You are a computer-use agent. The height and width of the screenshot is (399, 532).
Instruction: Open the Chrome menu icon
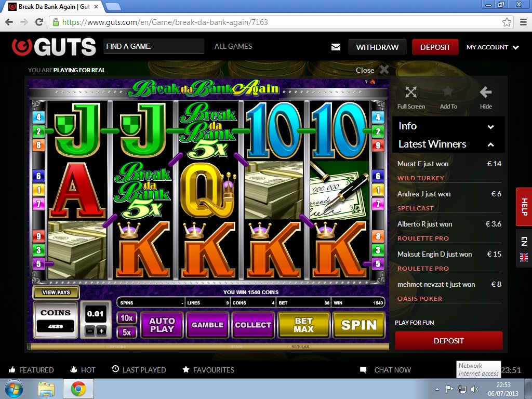point(523,22)
